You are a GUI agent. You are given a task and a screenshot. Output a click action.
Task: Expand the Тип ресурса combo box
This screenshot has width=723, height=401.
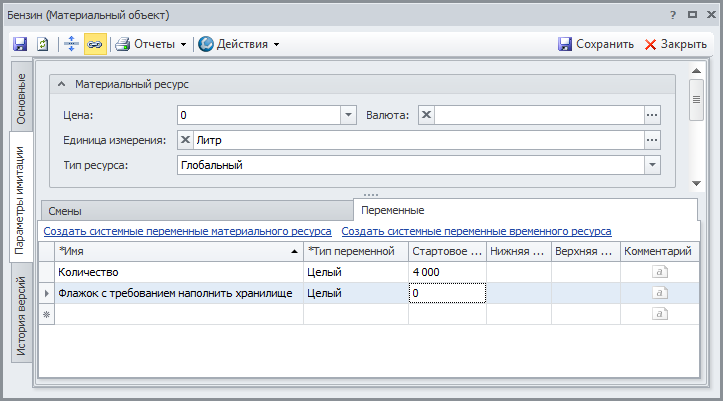(652, 165)
